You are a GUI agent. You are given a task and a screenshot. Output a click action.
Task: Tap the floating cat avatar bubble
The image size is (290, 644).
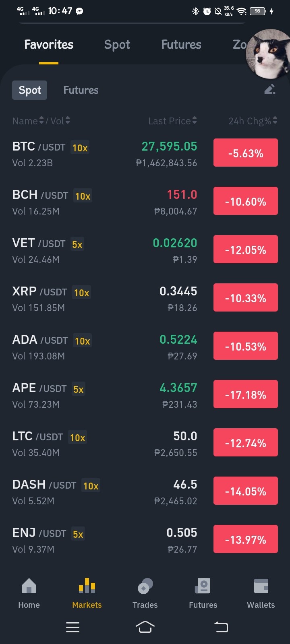[x=268, y=54]
